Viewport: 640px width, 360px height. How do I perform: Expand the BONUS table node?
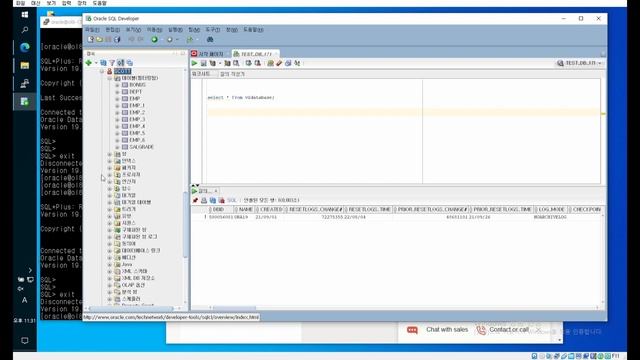click(117, 85)
